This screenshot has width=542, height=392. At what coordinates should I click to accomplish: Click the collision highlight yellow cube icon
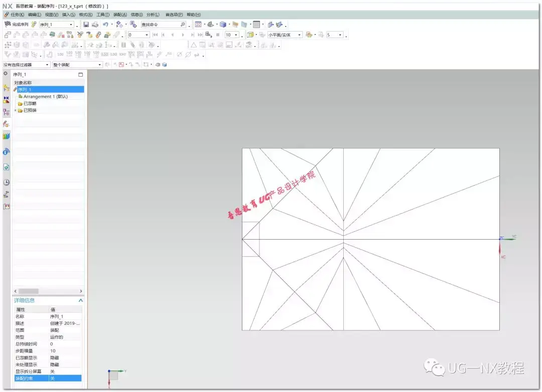[x=250, y=35]
